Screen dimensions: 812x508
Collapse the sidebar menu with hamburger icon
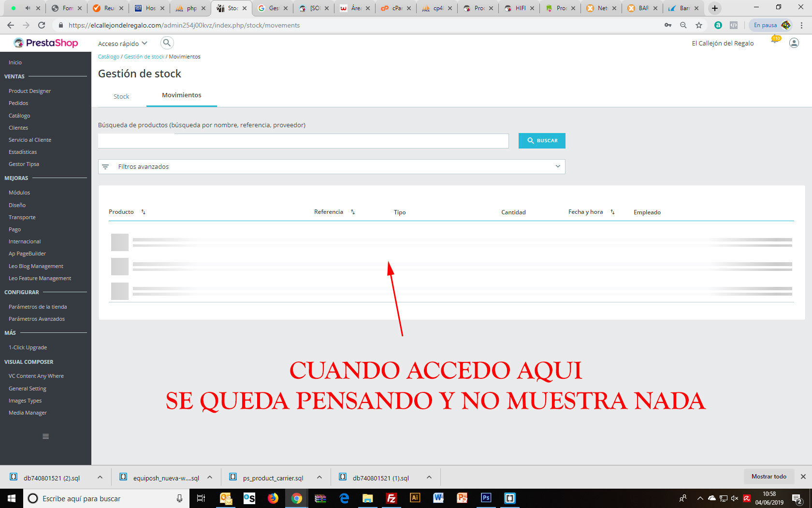[45, 436]
